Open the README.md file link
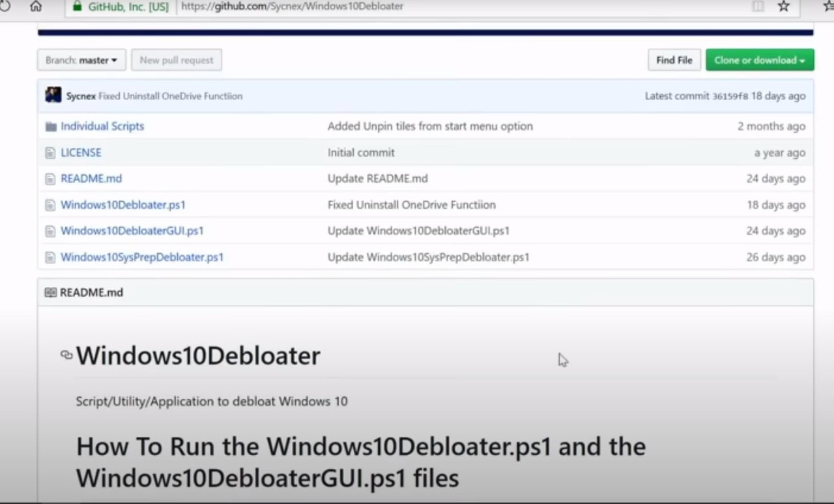This screenshot has height=504, width=834. 91,178
